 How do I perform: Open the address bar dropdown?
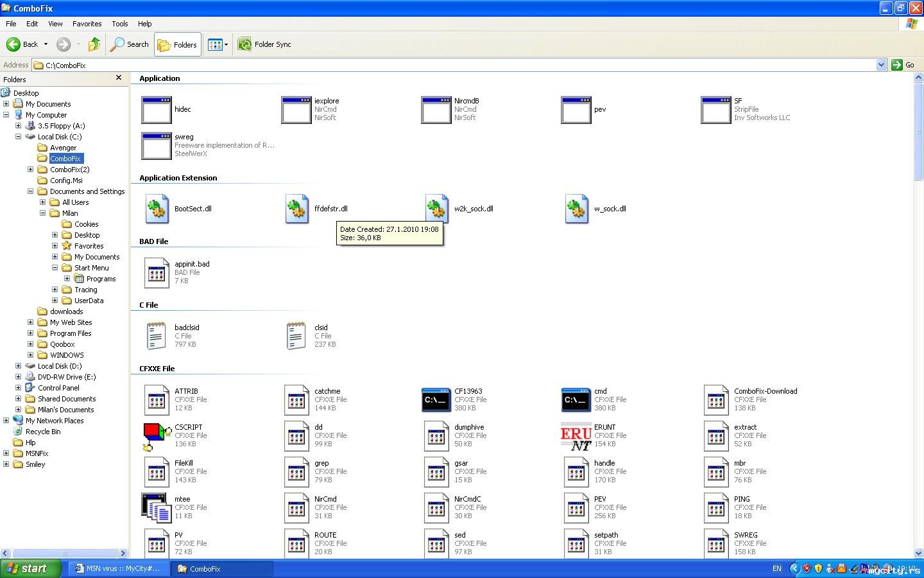(x=882, y=65)
